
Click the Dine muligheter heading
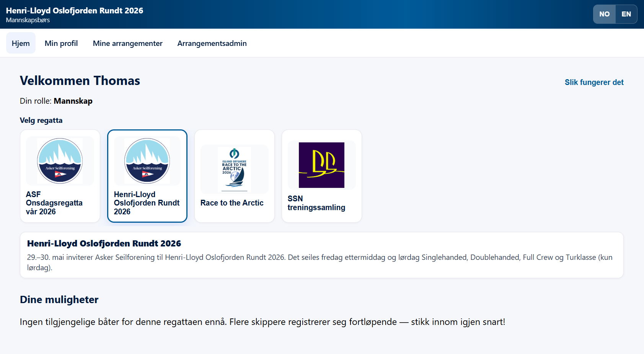pyautogui.click(x=59, y=300)
